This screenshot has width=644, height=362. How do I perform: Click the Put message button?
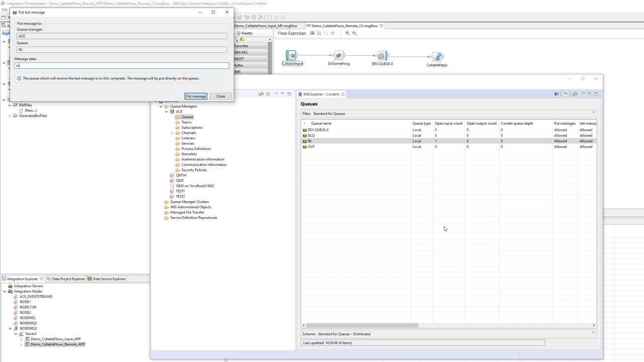(196, 96)
